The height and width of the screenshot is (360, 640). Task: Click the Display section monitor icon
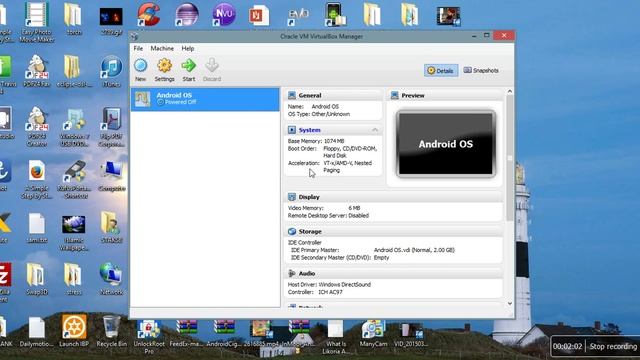point(292,197)
